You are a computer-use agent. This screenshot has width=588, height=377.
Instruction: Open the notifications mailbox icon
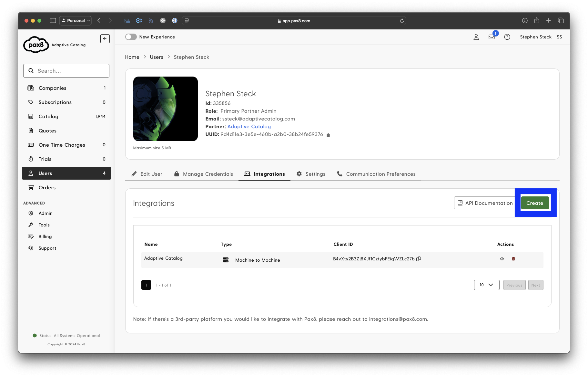point(492,37)
